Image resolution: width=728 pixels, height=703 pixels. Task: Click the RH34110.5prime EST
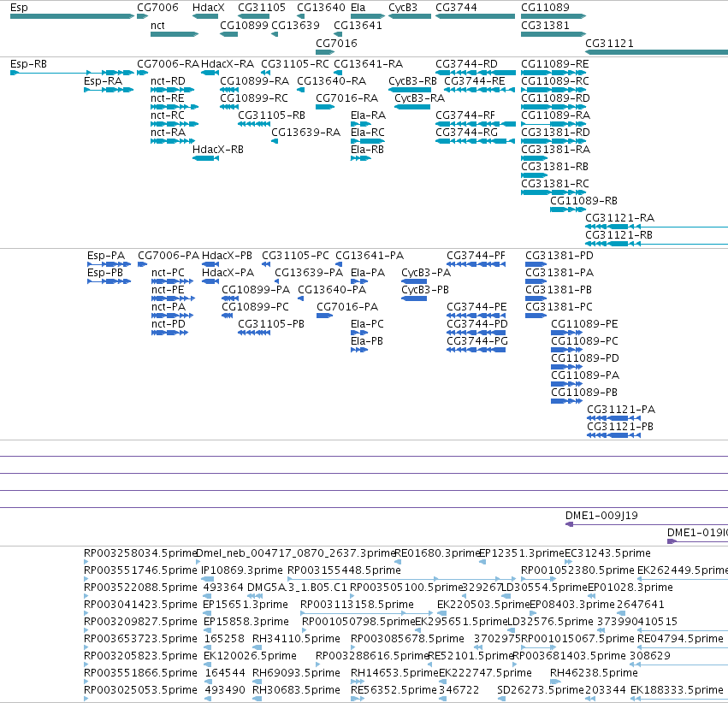pyautogui.click(x=257, y=647)
